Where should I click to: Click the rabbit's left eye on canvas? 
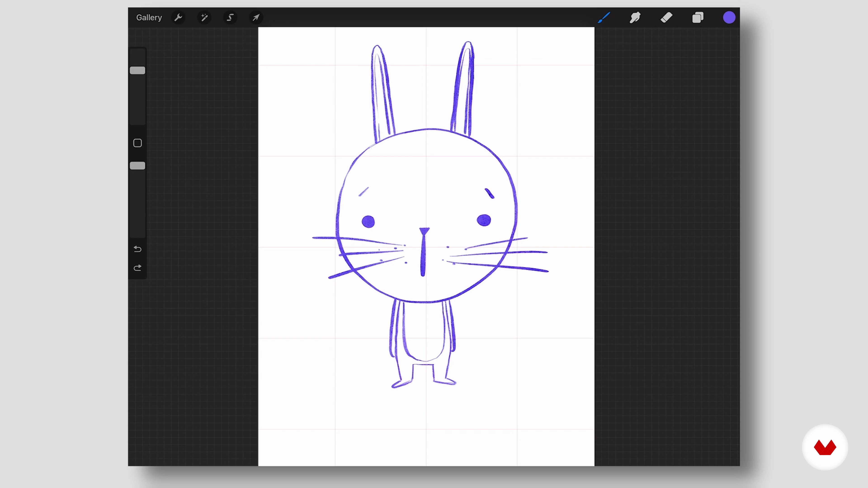(368, 222)
